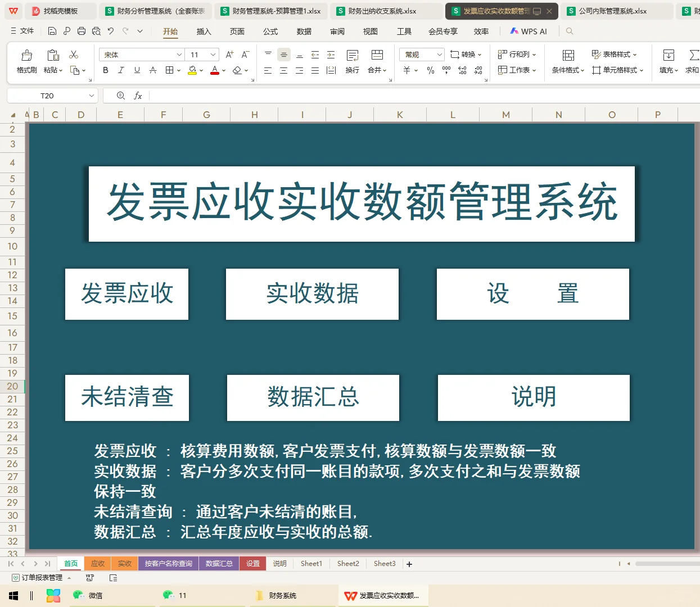The image size is (700, 607).
Task: Select the cut scissors icon
Action: 74,54
